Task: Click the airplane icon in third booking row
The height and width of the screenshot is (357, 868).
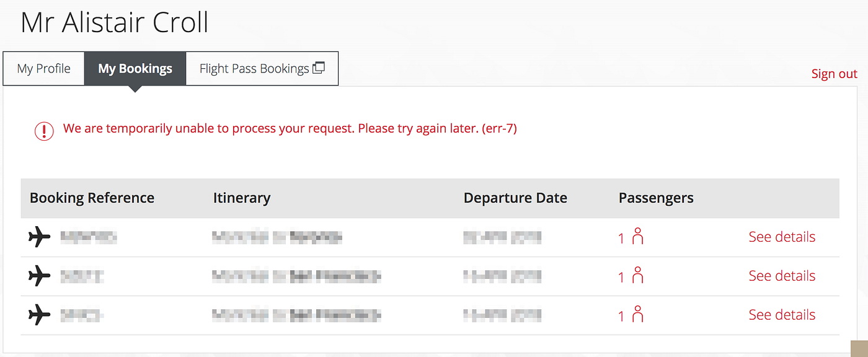Action: pyautogui.click(x=39, y=315)
